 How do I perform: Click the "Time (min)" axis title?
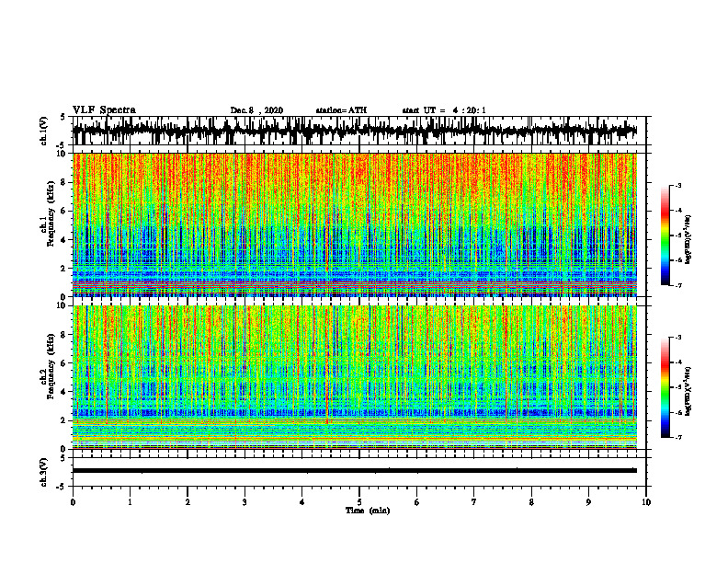point(368,511)
